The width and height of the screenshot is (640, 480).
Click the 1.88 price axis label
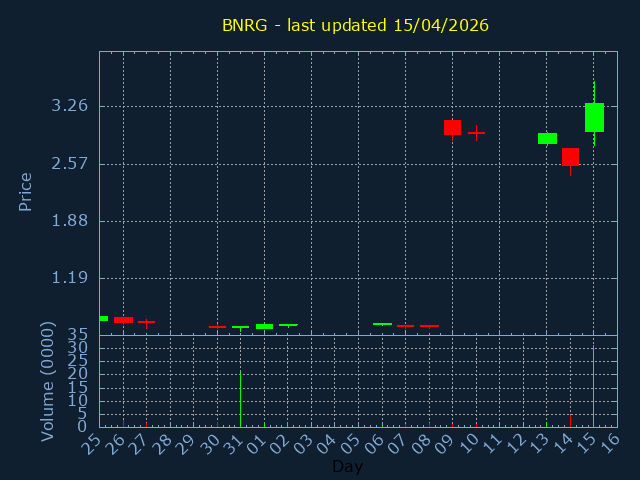click(x=69, y=221)
